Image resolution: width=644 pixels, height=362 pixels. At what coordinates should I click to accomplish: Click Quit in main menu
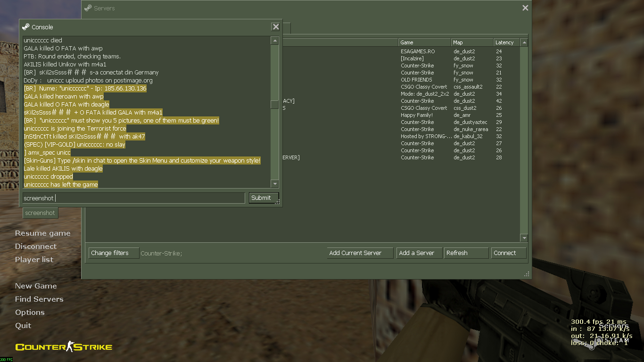pos(23,326)
